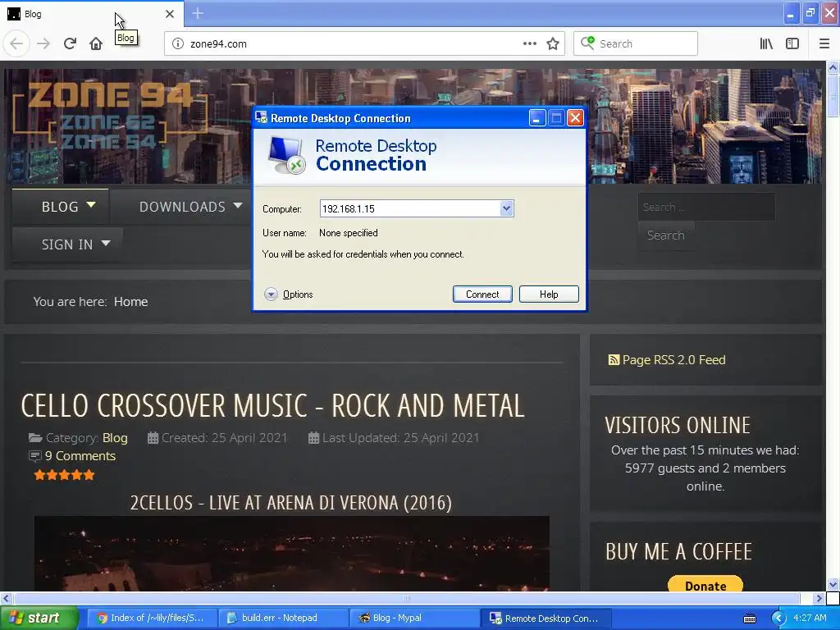Open the browser home page icon
The width and height of the screenshot is (840, 630).
coord(96,43)
